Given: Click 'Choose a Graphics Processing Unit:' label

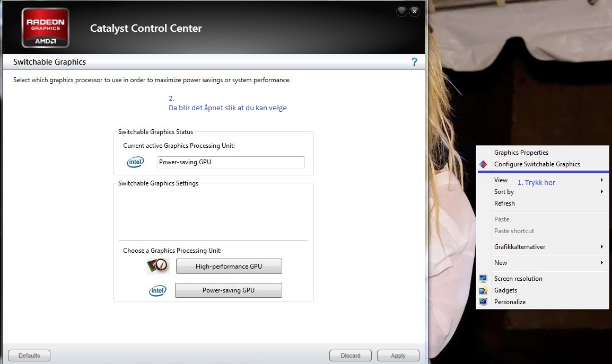Looking at the screenshot, I should click(172, 251).
